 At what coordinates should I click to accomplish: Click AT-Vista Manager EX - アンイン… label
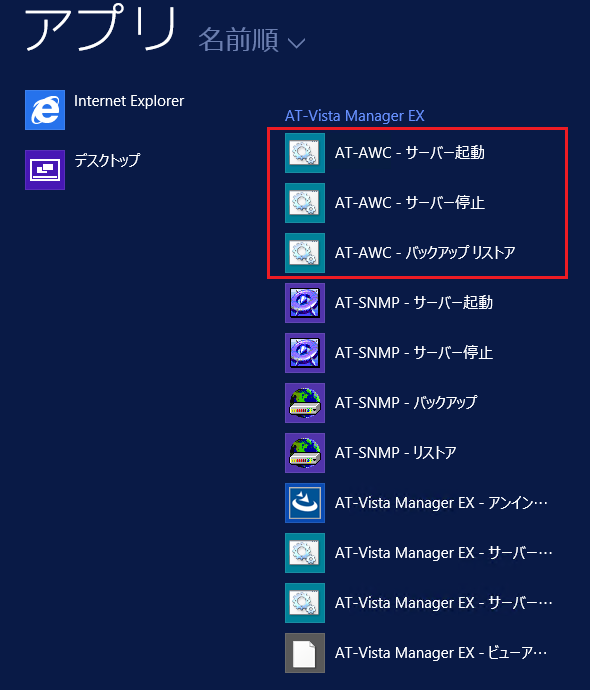(x=441, y=503)
